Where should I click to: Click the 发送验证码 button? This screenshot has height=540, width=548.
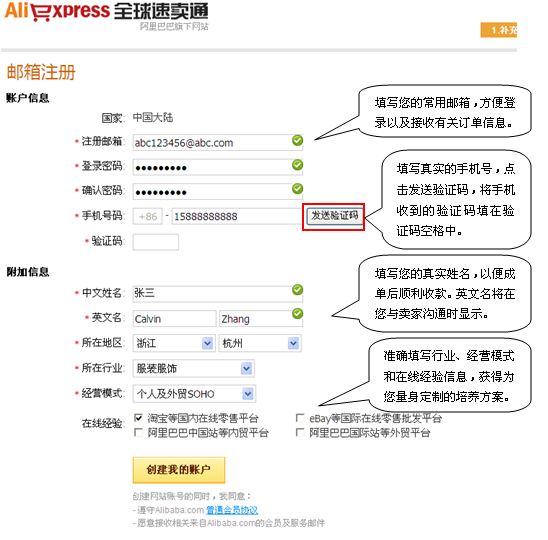pos(334,216)
